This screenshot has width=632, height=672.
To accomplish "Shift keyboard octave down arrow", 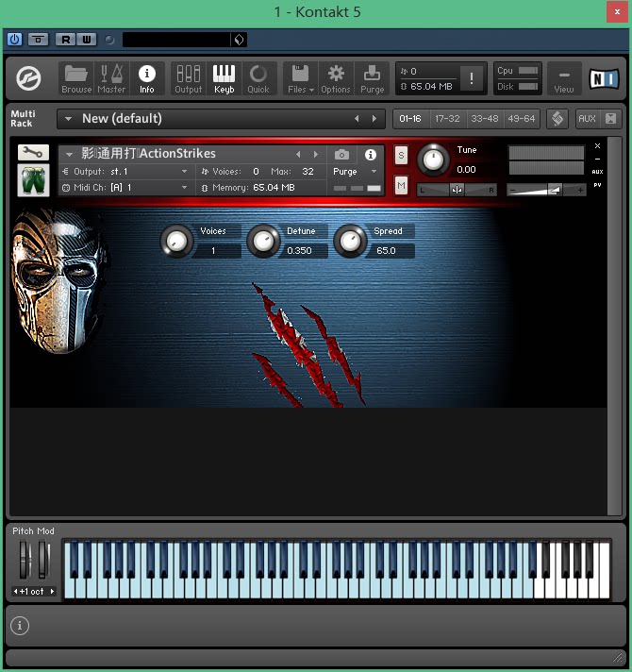I will [x=15, y=592].
